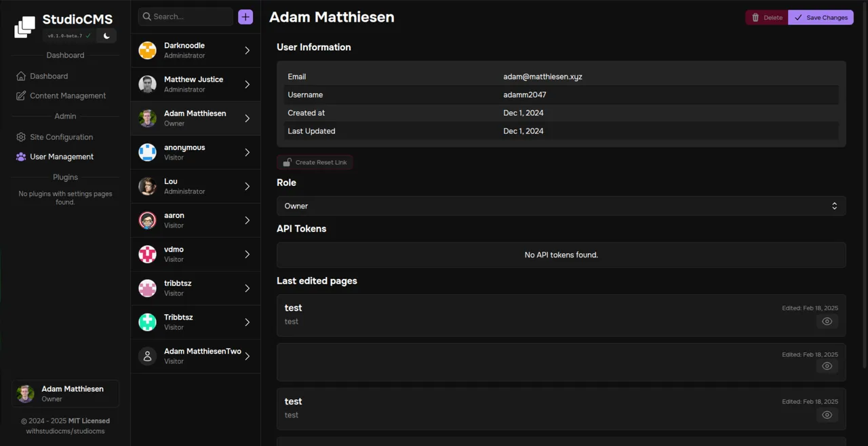Show the first test page using its eye toggle
868x446 pixels.
tap(827, 321)
